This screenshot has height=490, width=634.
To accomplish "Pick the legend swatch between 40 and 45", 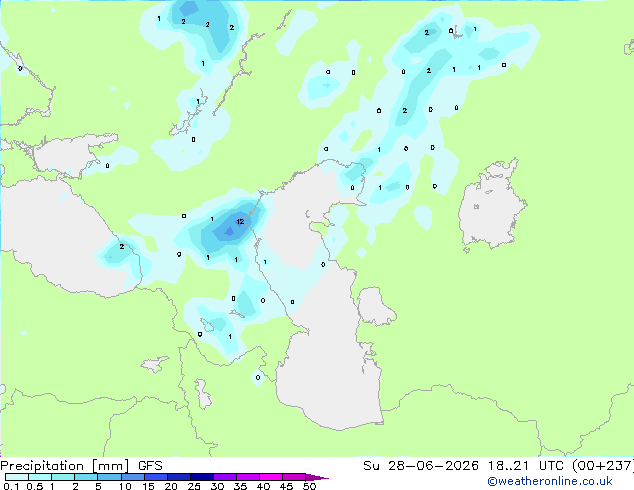I will pyautogui.click(x=271, y=477).
